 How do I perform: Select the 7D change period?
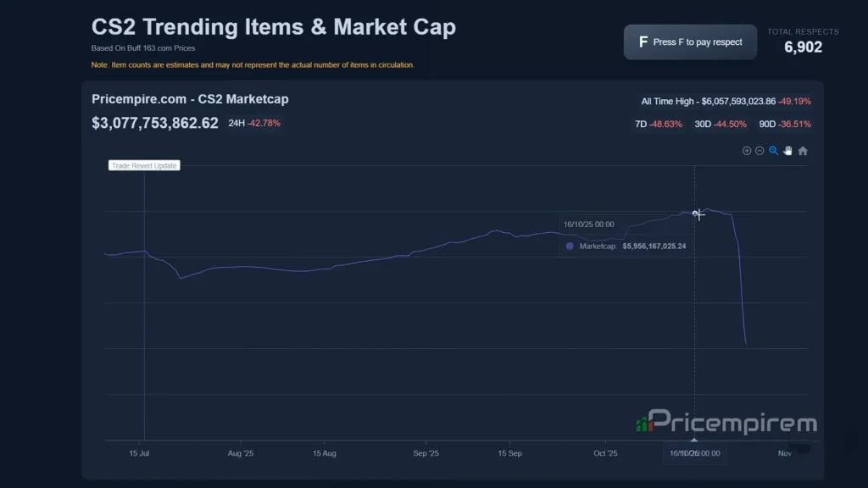tap(659, 124)
